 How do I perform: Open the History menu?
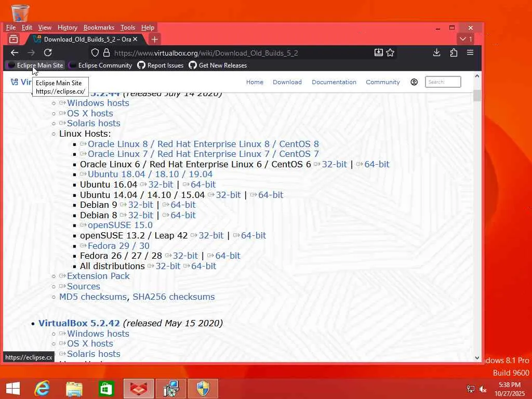point(68,28)
